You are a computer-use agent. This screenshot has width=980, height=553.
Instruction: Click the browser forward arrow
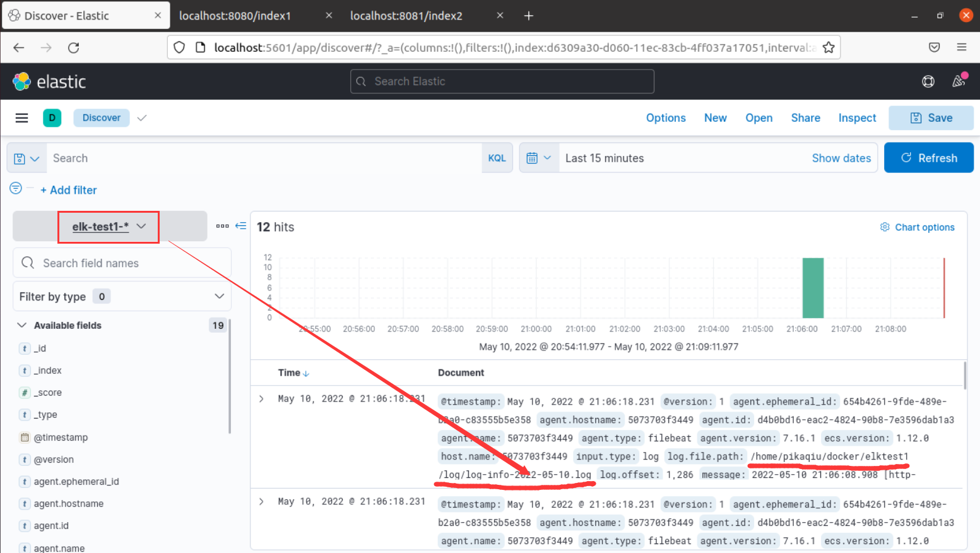click(46, 47)
